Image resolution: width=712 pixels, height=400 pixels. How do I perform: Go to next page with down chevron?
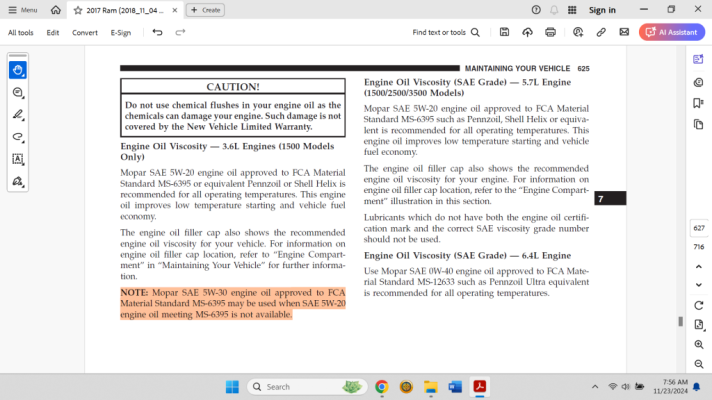699,285
